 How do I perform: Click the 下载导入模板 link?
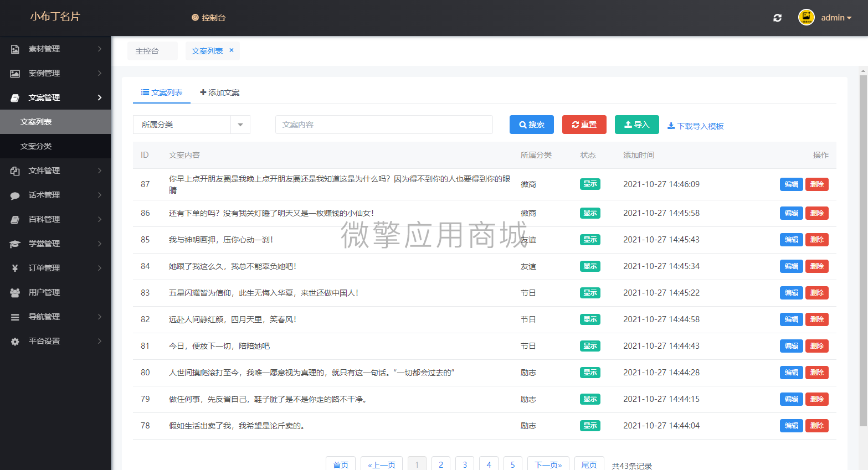pos(696,126)
